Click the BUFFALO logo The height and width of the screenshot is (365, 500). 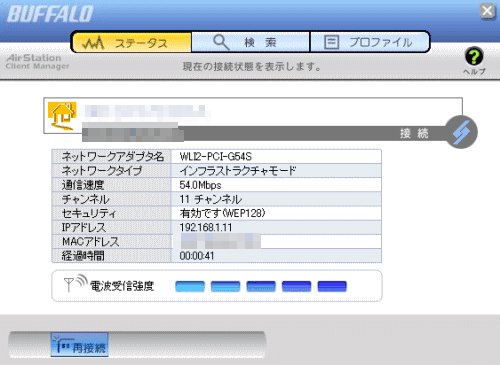coord(50,14)
